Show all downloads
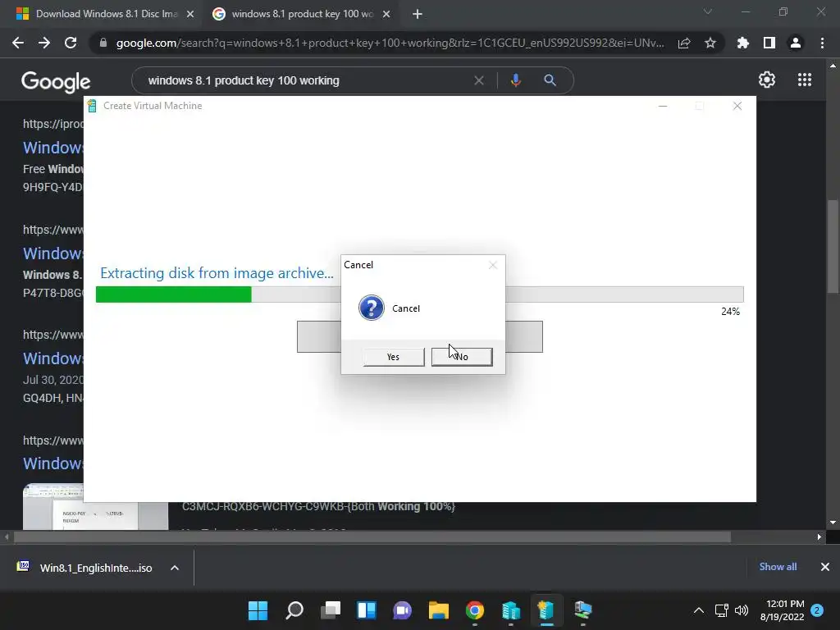This screenshot has height=630, width=840. tap(778, 567)
